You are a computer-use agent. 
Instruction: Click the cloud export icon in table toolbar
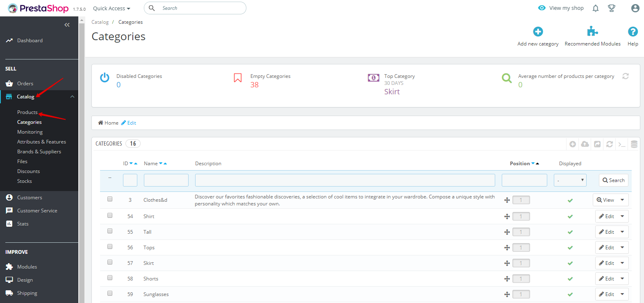click(x=585, y=144)
